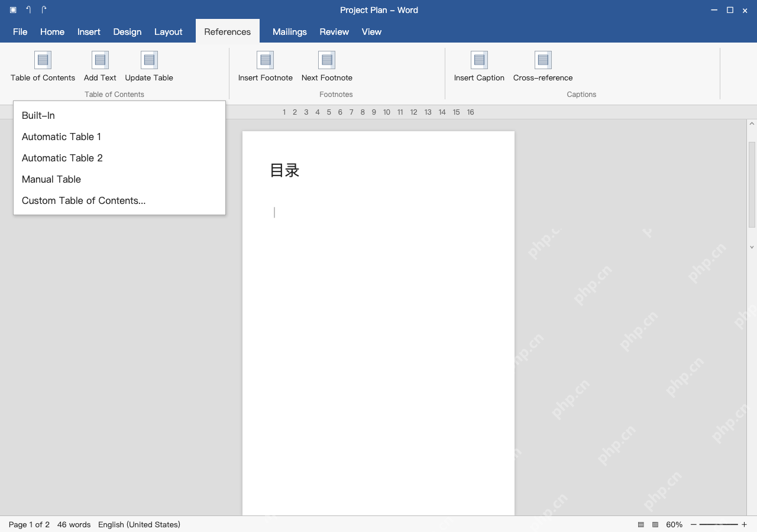Image resolution: width=757 pixels, height=532 pixels.
Task: Click the Redo arrow in title bar
Action: coord(44,9)
